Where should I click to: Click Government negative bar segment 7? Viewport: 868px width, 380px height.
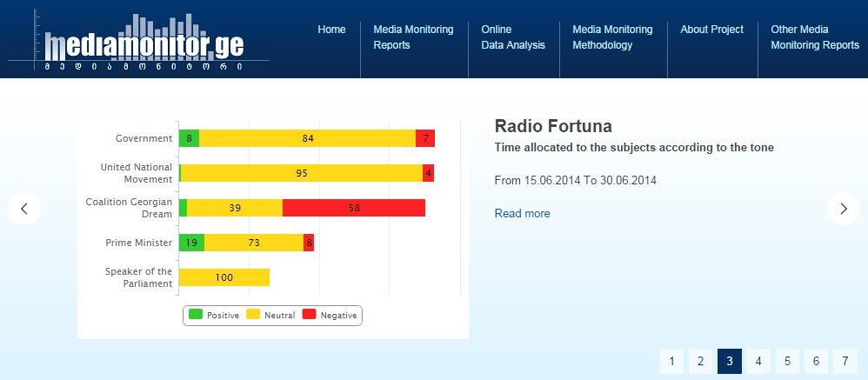click(x=425, y=138)
